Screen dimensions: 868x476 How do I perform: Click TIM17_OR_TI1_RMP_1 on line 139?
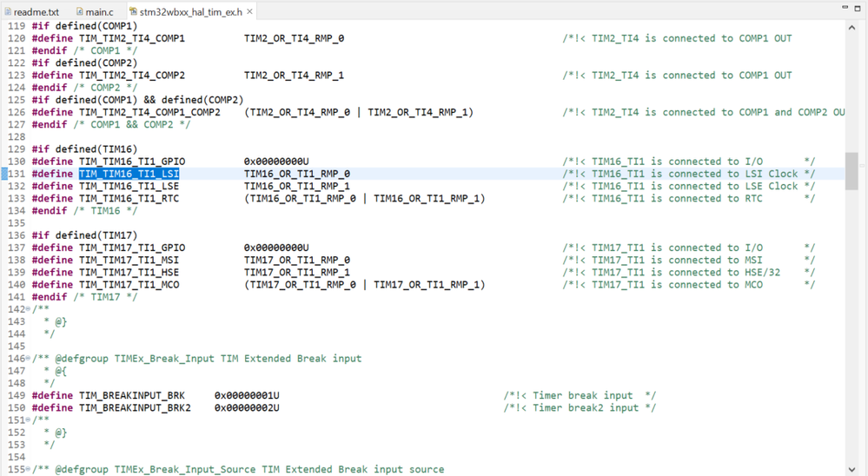pyautogui.click(x=296, y=273)
